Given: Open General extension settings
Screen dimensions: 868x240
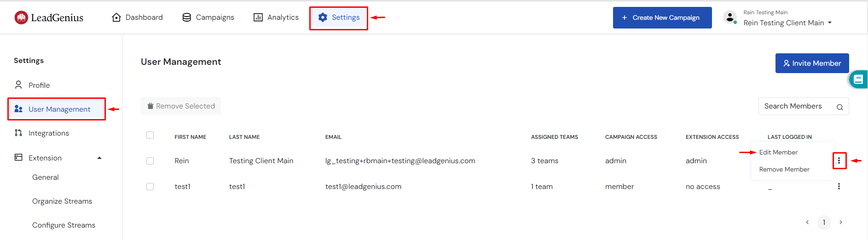Looking at the screenshot, I should point(46,177).
